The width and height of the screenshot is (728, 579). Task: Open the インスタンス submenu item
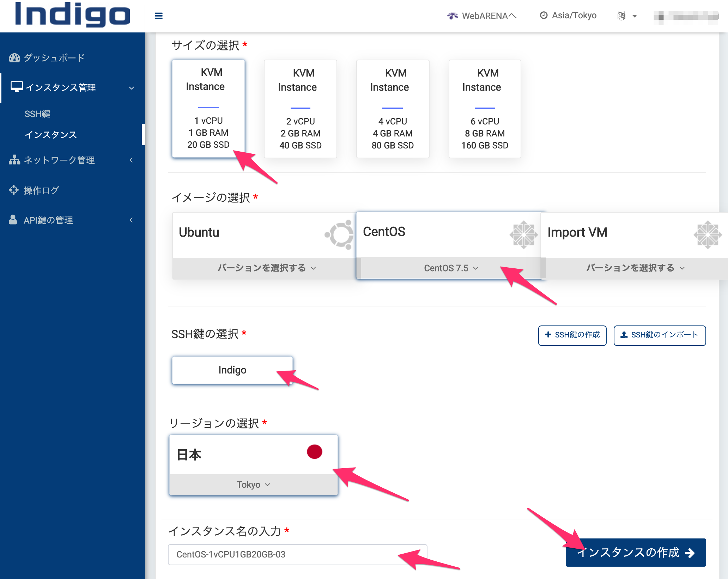[51, 135]
